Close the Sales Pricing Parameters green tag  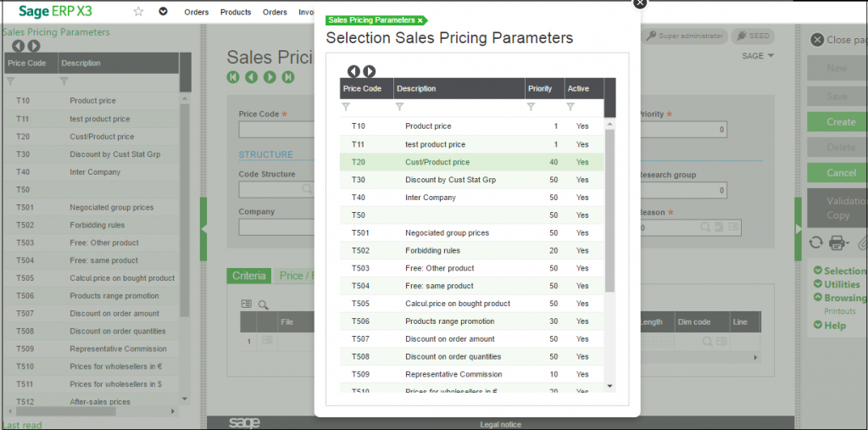tap(420, 20)
